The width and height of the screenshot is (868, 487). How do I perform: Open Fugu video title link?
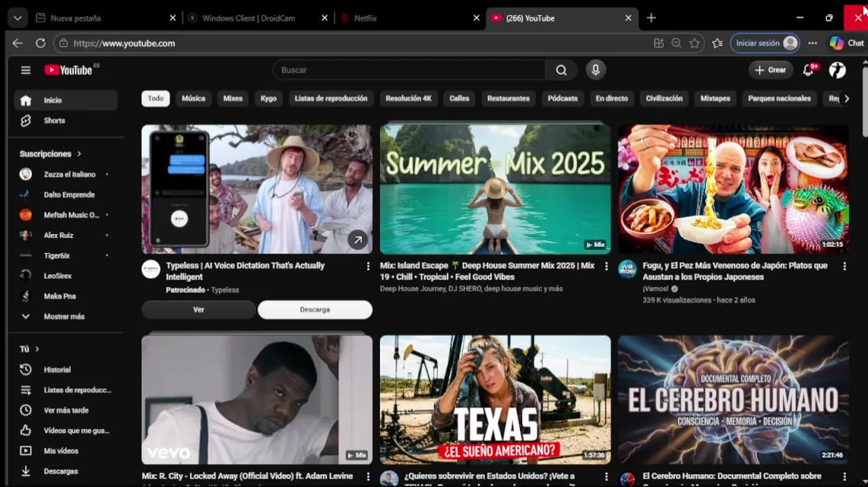[736, 271]
